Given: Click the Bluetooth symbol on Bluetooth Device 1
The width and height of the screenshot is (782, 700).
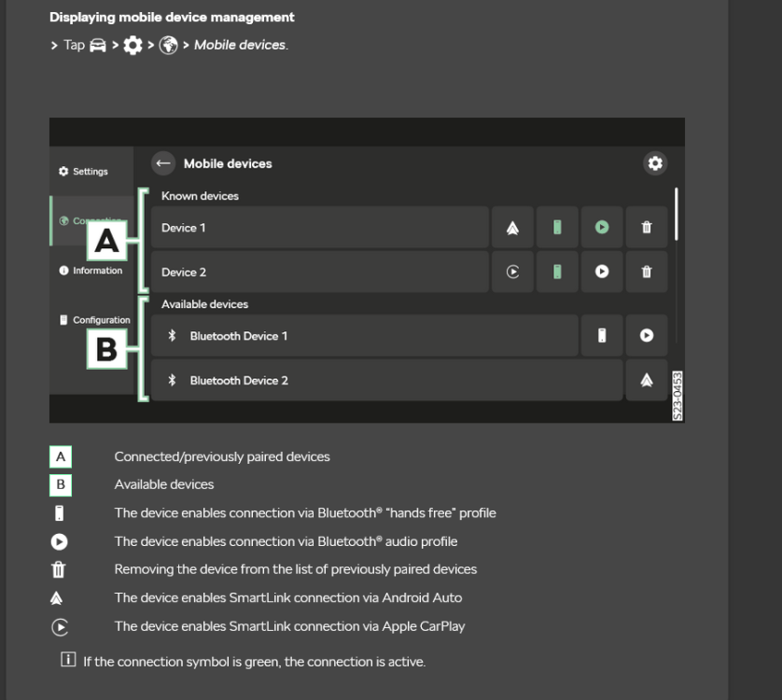Looking at the screenshot, I should [172, 335].
